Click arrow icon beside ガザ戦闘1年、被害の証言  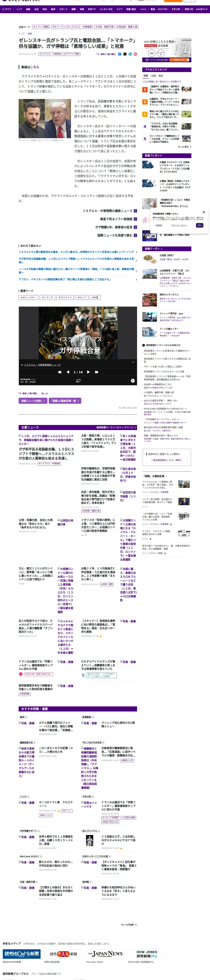(x=135, y=227)
